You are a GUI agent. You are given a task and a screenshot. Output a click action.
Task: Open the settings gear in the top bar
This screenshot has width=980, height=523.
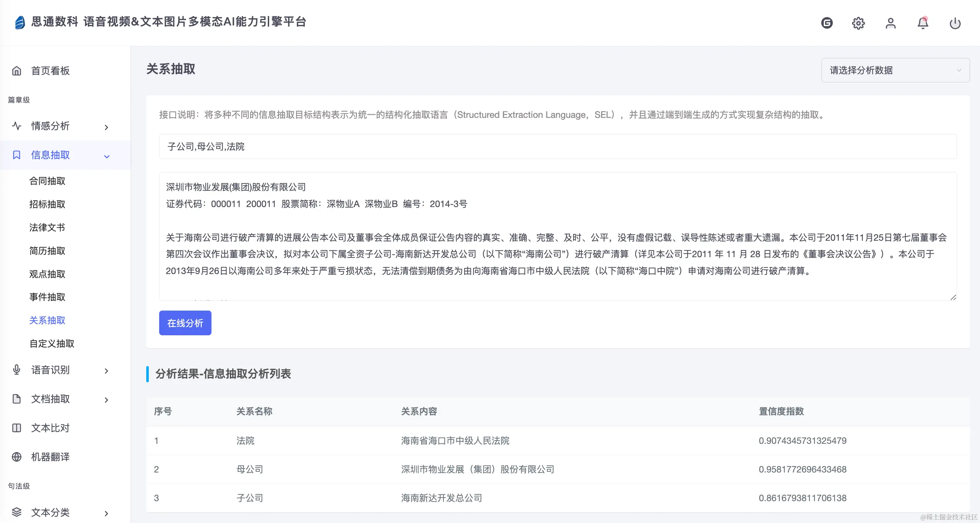[858, 23]
